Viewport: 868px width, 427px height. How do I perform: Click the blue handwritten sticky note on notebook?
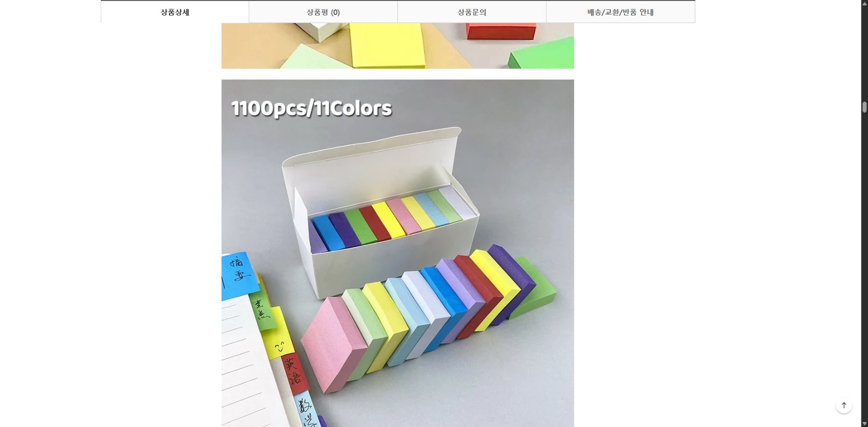pyautogui.click(x=238, y=276)
